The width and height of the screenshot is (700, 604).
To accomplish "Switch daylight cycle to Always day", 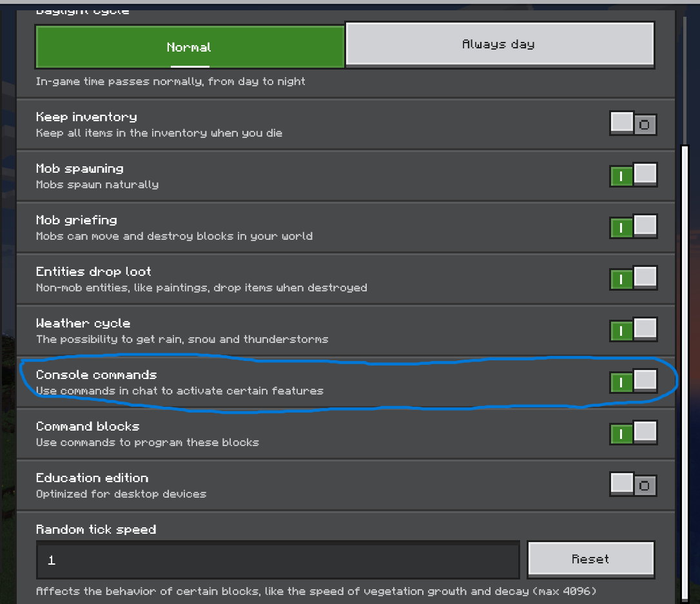I will (500, 44).
